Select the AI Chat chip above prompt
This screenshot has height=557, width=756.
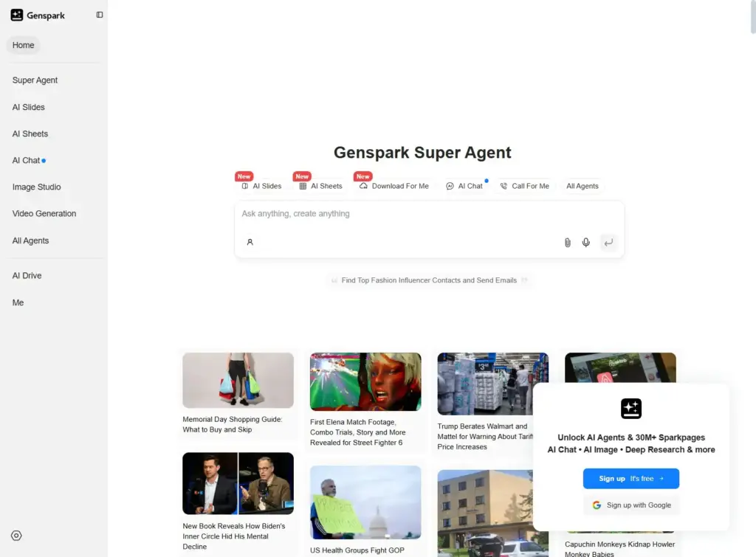point(464,186)
